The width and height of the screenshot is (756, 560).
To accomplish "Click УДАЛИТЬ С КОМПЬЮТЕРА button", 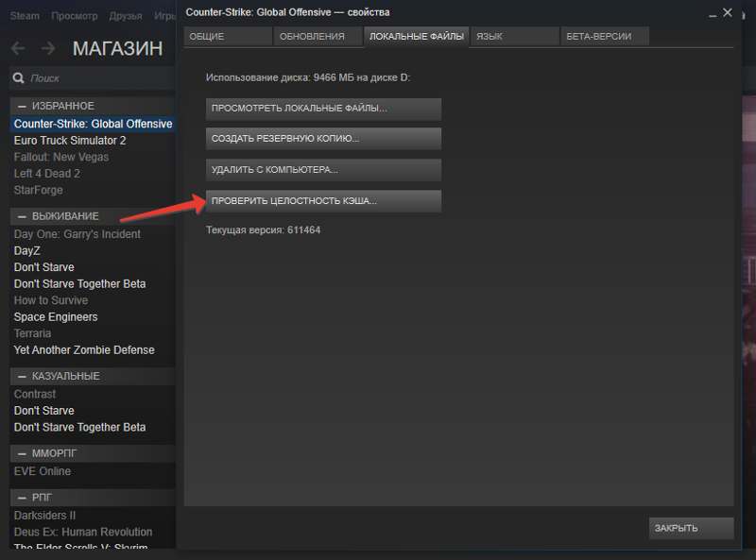I will pyautogui.click(x=323, y=170).
